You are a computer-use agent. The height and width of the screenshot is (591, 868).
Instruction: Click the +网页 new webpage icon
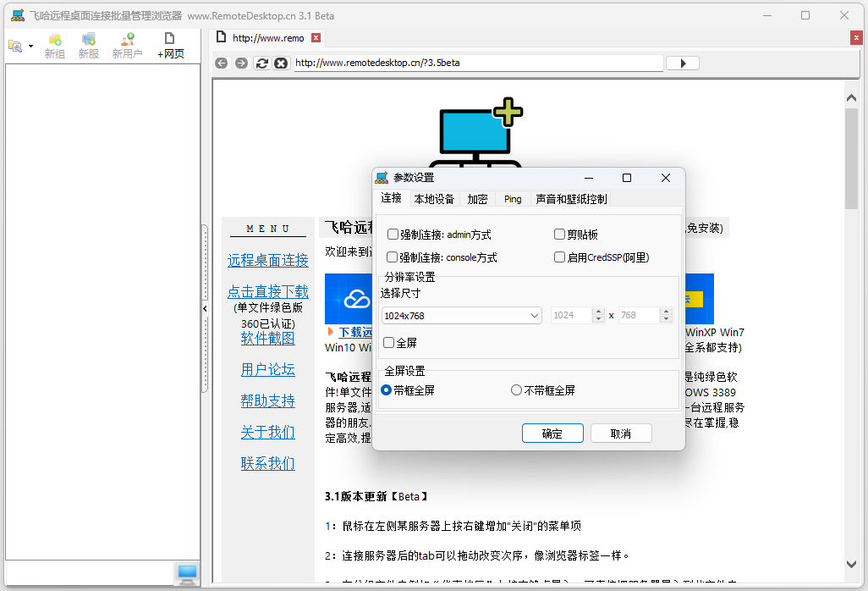pos(171,47)
